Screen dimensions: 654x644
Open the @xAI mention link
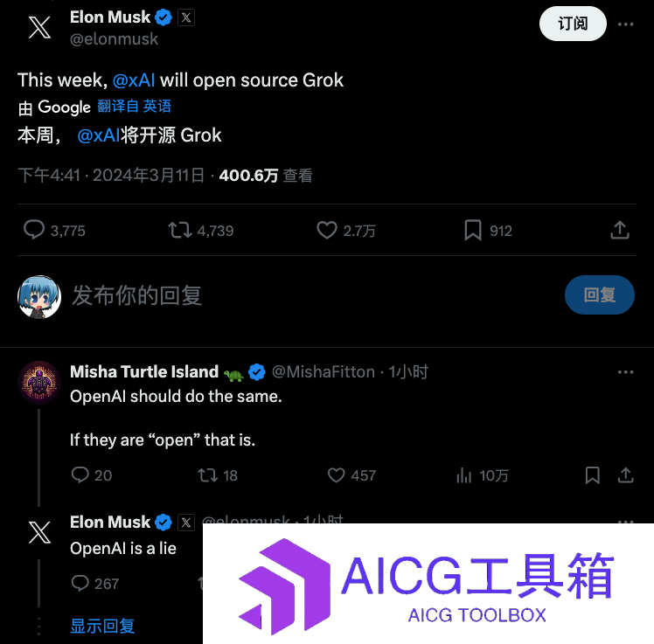coord(134,80)
